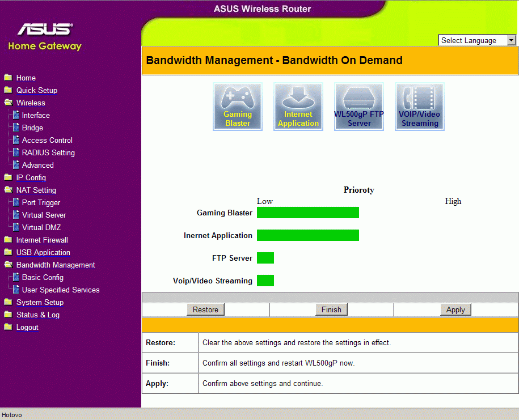Open the Select Language dropdown
Viewport: 519px width, 420px height.
[x=477, y=40]
